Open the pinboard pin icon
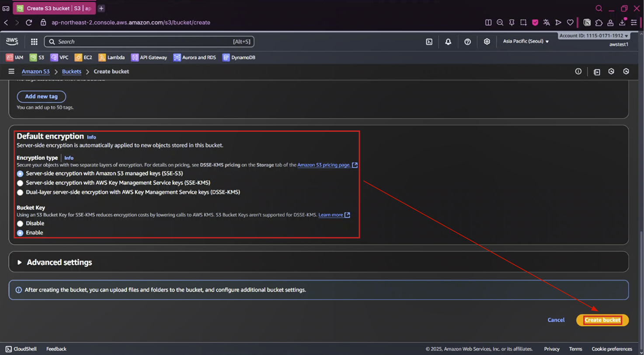 coord(512,22)
